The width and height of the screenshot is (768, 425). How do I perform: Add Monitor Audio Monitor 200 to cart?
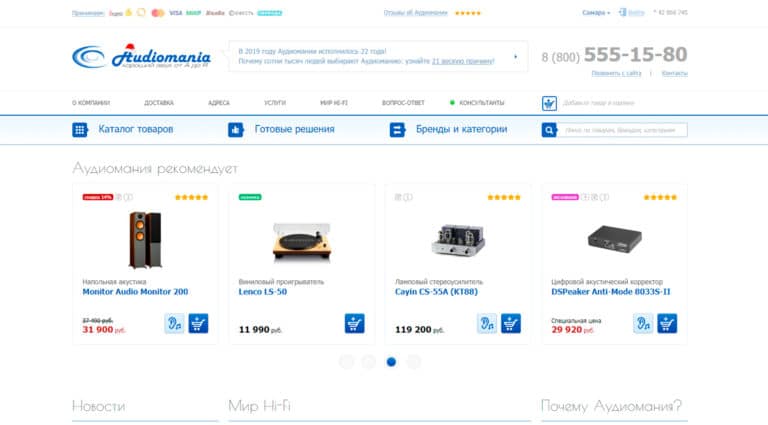(x=198, y=324)
